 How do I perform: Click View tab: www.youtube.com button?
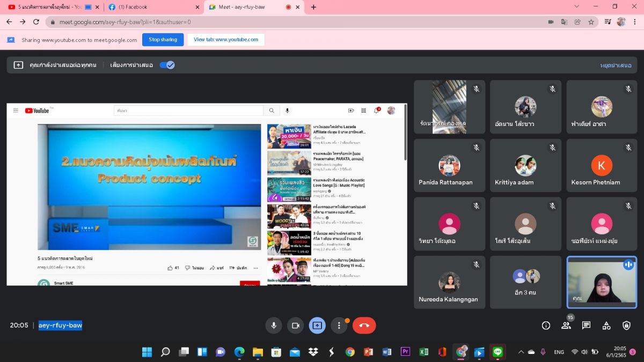[226, 40]
